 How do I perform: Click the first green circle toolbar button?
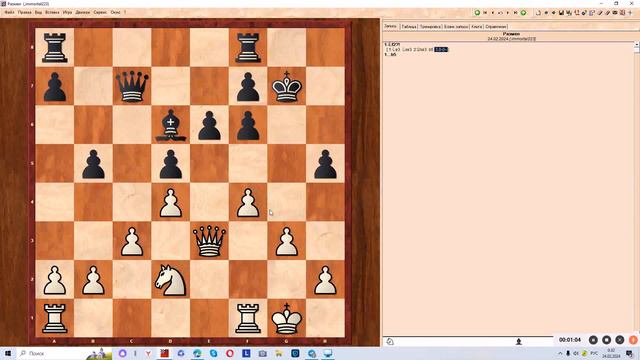pos(477,13)
